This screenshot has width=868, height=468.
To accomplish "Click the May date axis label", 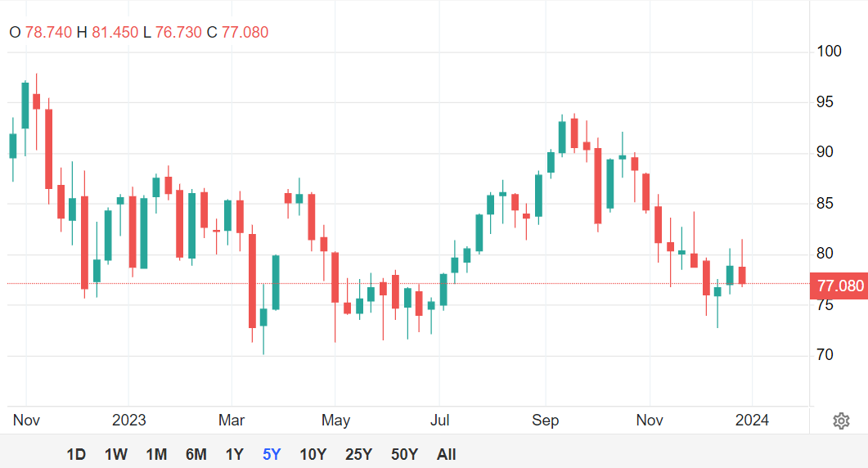I will point(335,421).
